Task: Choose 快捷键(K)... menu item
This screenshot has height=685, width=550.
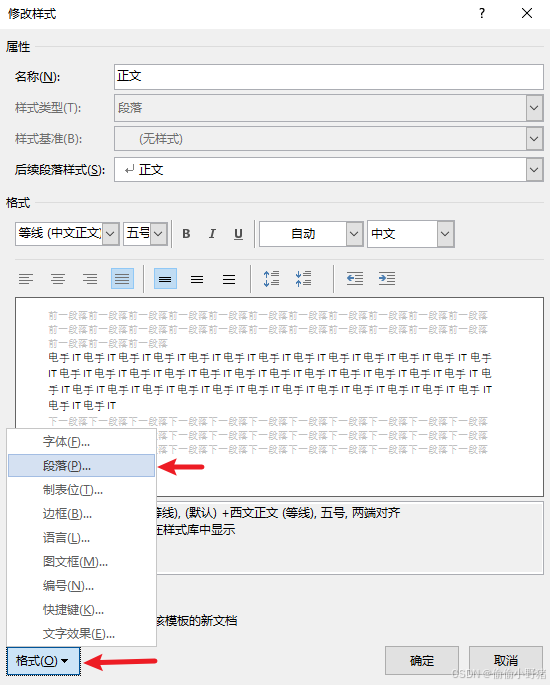Action: click(x=82, y=609)
